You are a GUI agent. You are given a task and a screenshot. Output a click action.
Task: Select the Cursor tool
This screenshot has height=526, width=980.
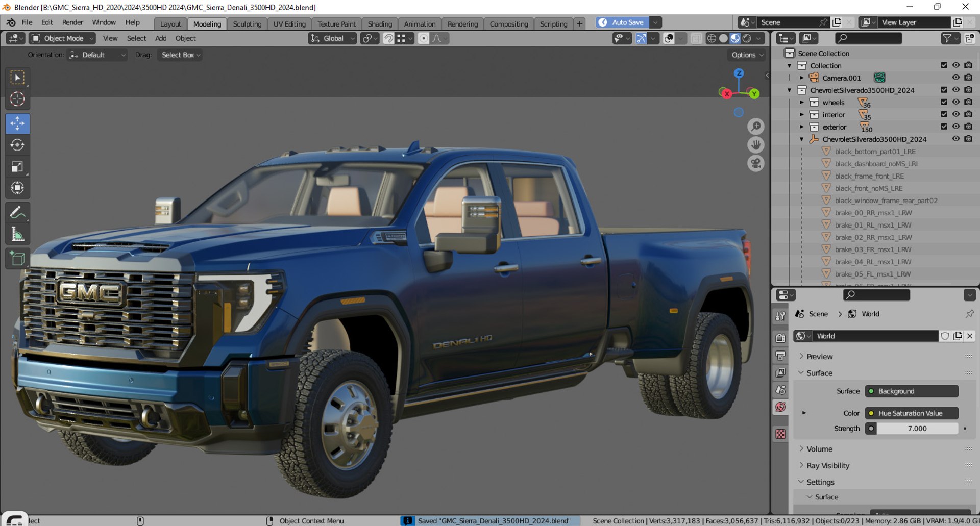(17, 99)
